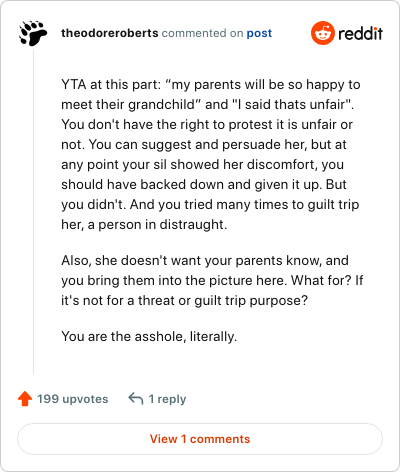This screenshot has height=472, width=400.
Task: Click paragraph starting "Also, she doesn't want"
Action: coord(212,280)
